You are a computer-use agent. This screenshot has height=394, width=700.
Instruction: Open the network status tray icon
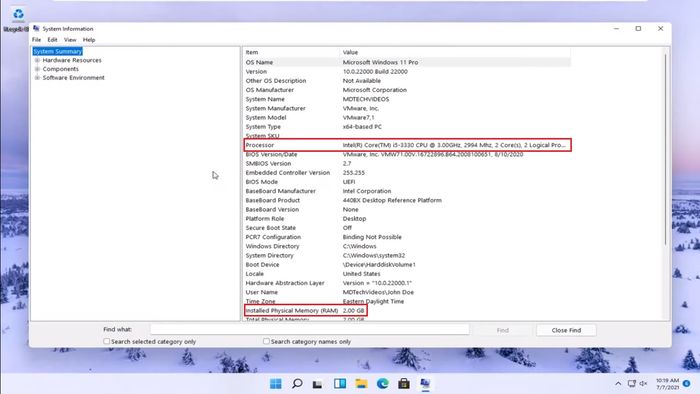[631, 384]
